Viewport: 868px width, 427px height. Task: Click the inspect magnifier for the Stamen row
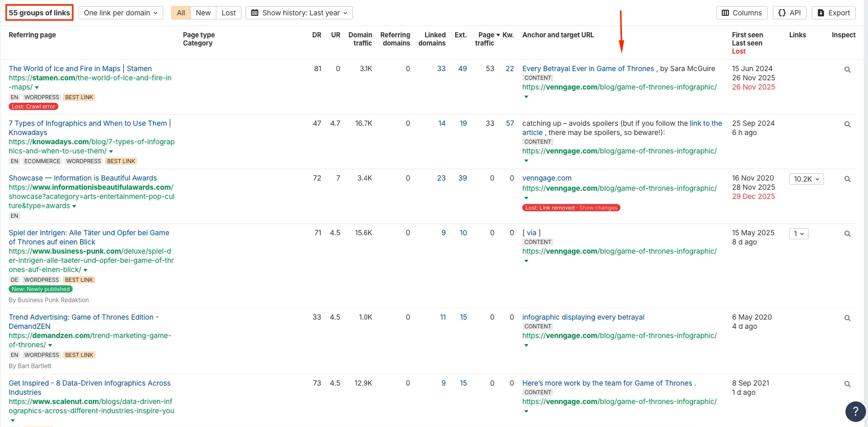point(847,70)
